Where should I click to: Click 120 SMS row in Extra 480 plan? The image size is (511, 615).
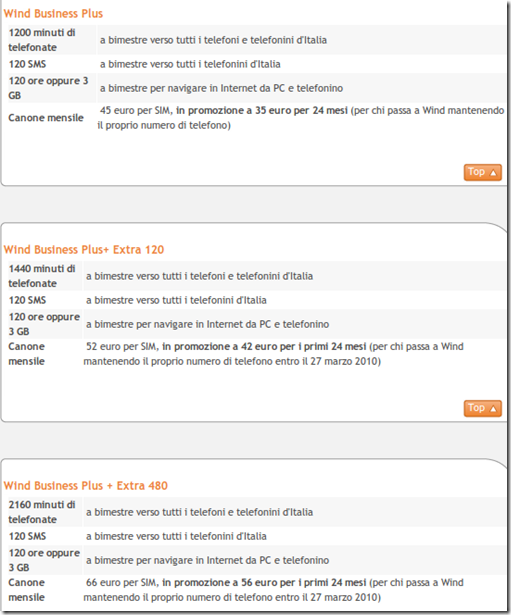[257, 536]
